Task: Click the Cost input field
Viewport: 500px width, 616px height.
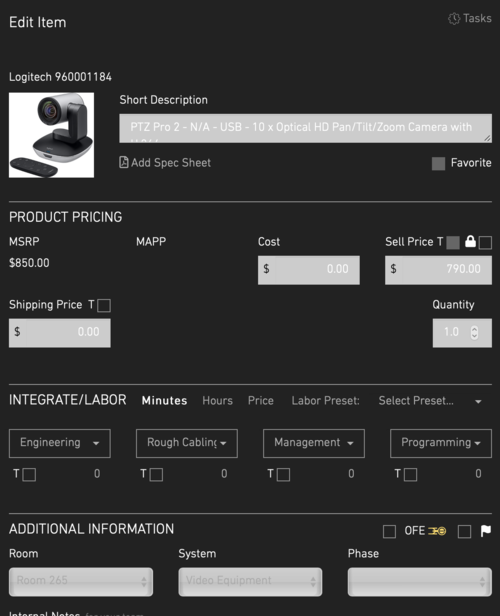Action: click(x=309, y=270)
